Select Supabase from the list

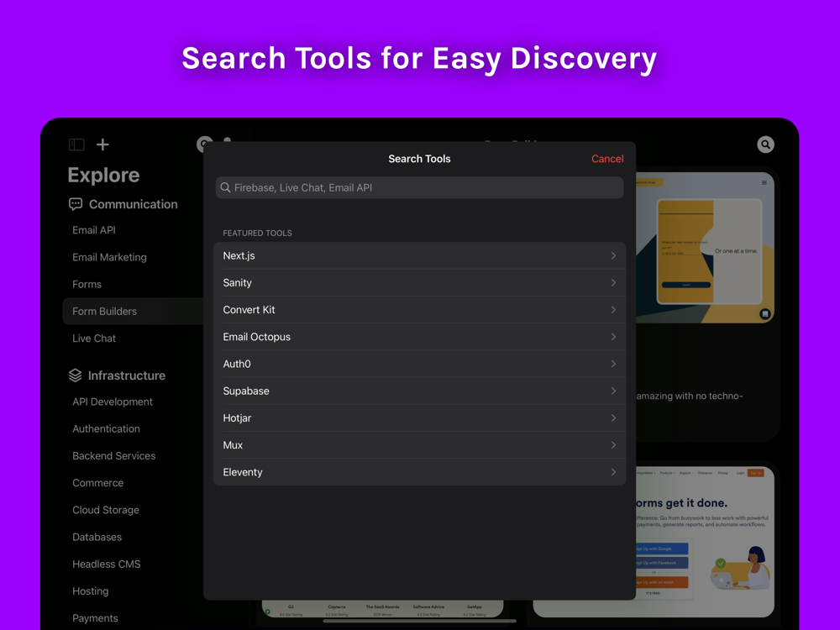(419, 391)
